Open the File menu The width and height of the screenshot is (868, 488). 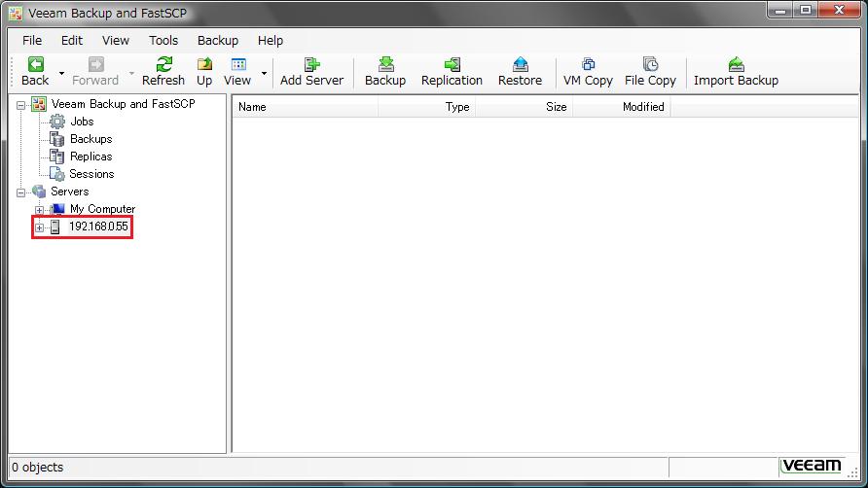pyautogui.click(x=32, y=41)
